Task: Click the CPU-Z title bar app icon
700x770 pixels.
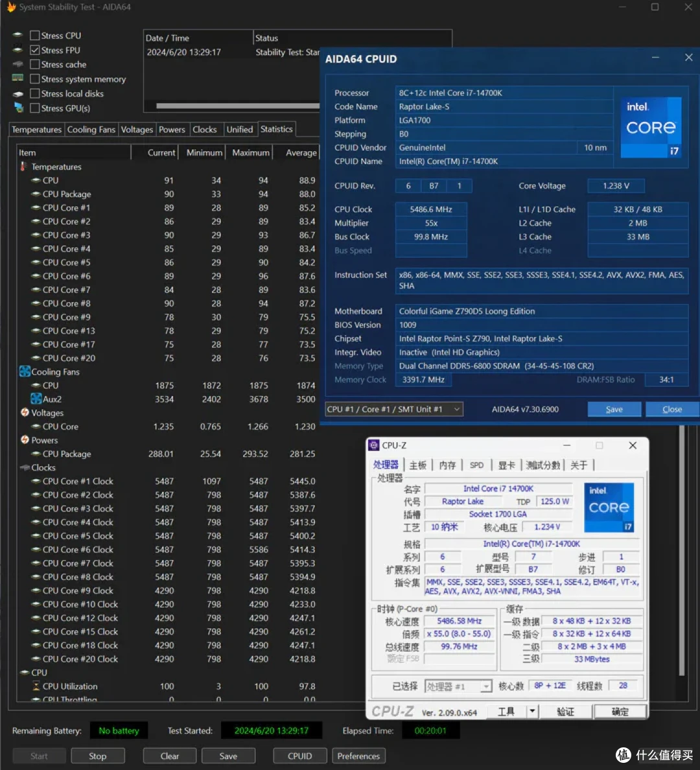Action: (374, 445)
